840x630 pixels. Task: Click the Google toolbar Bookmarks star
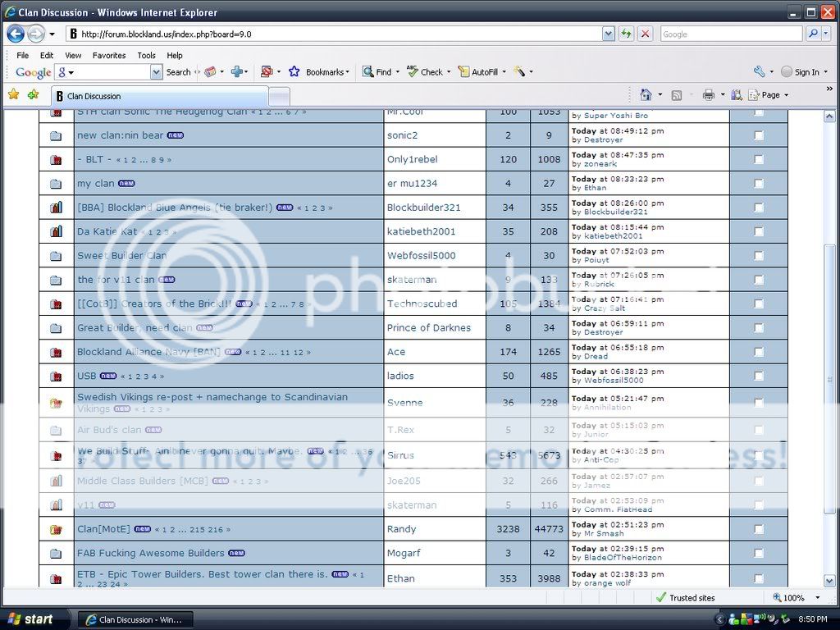[294, 72]
